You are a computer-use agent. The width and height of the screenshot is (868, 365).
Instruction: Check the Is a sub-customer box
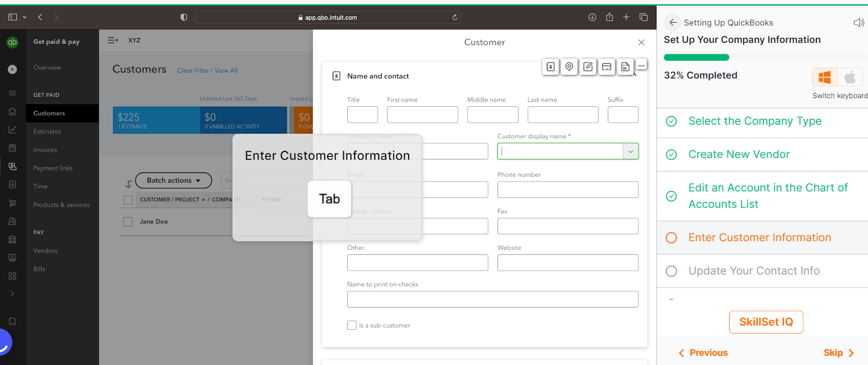click(x=352, y=325)
